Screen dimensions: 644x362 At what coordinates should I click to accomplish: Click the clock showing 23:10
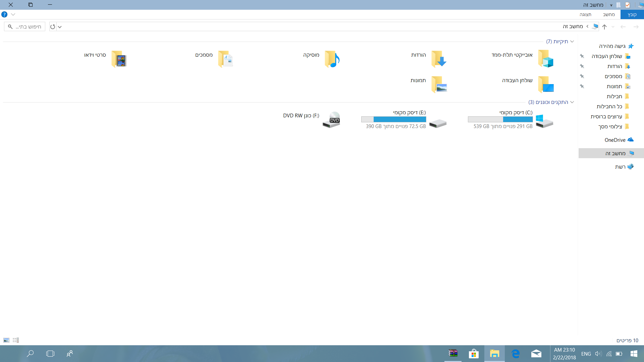[565, 354]
